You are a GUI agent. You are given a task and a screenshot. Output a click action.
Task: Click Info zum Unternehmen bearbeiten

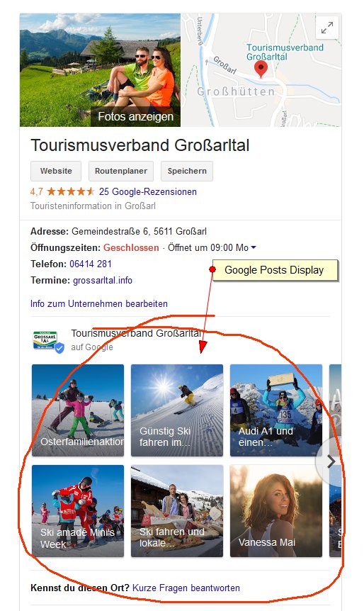tap(99, 303)
